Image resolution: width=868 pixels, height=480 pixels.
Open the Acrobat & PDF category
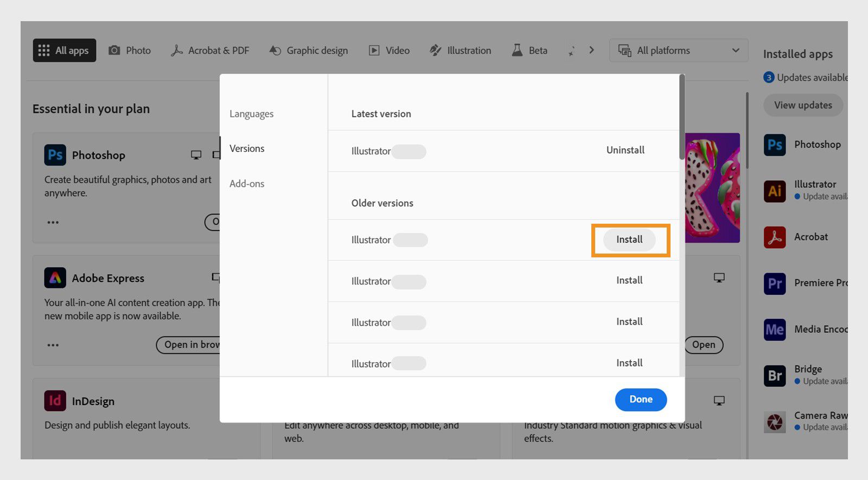210,50
